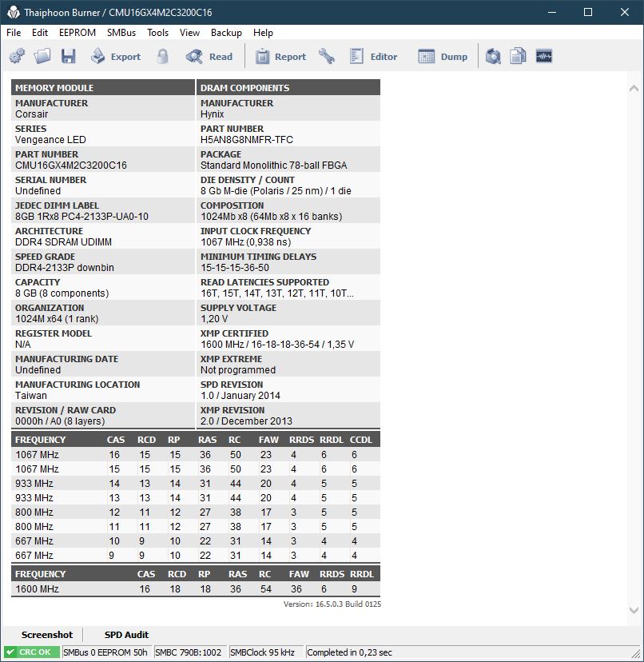The width and height of the screenshot is (644, 662).
Task: Click the padlock write-protection icon
Action: coord(162,56)
